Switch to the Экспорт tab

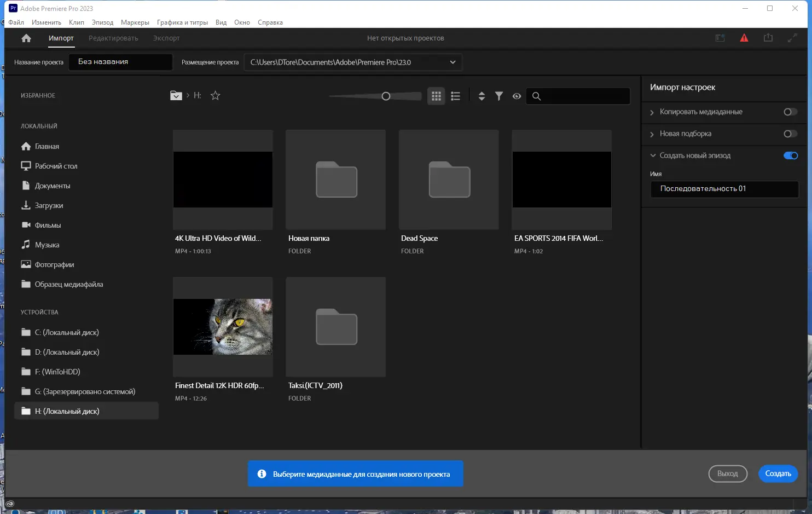pos(166,38)
